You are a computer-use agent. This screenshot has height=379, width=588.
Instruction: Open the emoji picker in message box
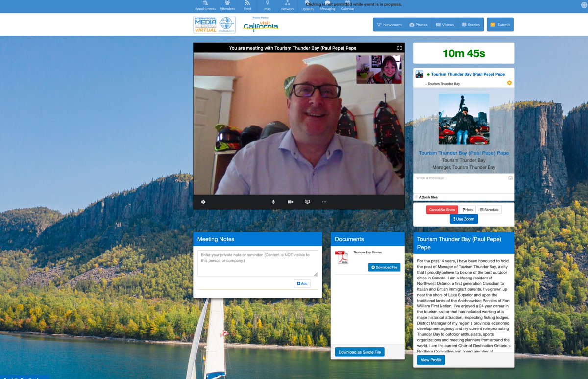510,178
